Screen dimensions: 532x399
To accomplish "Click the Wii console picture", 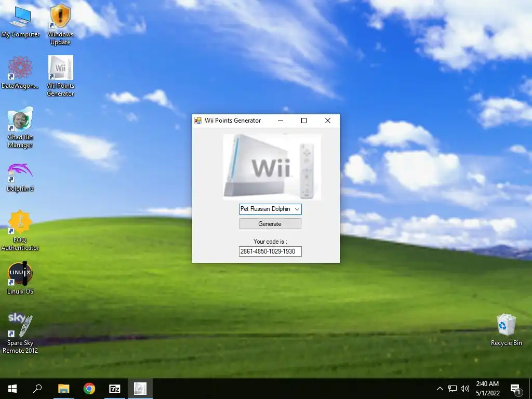I will pos(272,166).
